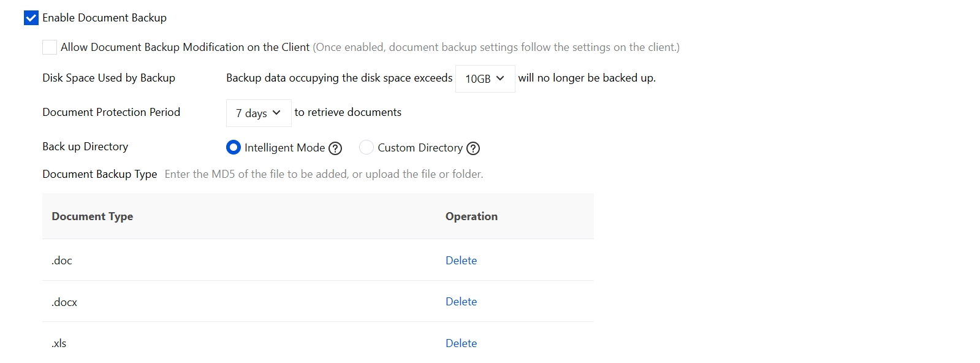Select the .doc table row entry
This screenshot has height=363, width=980.
[318, 260]
